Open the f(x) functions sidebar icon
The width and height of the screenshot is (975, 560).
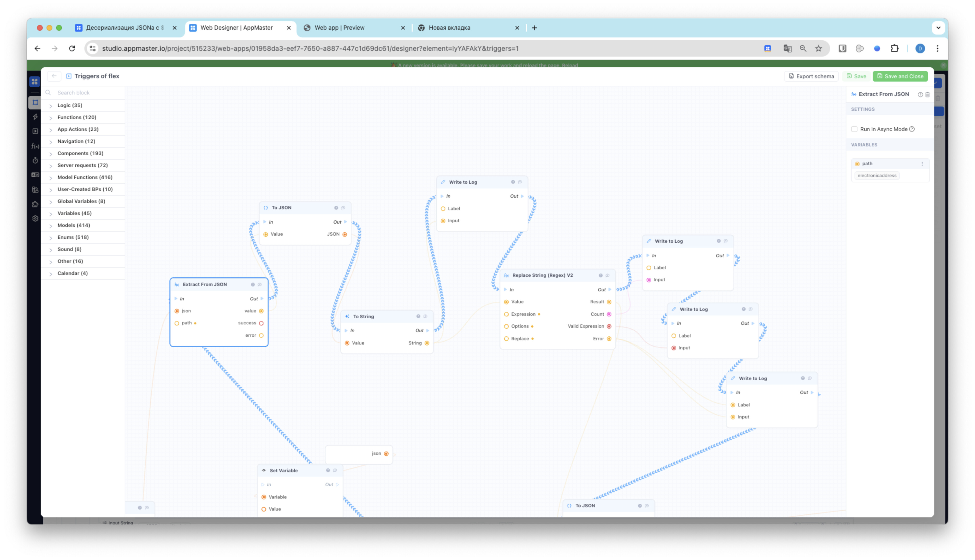point(35,146)
